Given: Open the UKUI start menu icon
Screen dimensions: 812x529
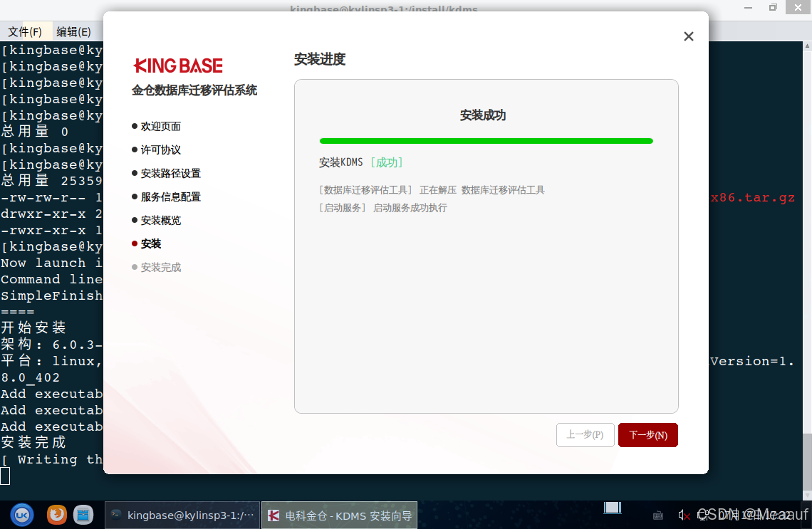Looking at the screenshot, I should click(22, 515).
